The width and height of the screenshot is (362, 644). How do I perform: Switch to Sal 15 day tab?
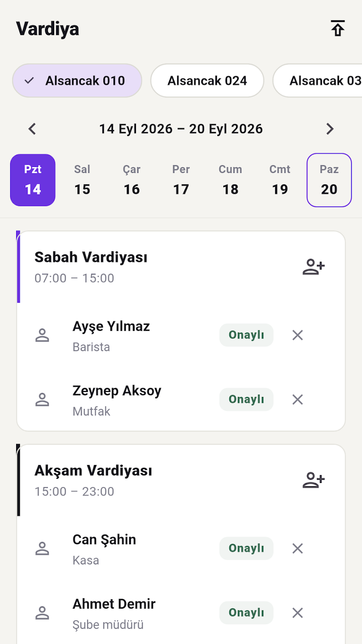(82, 180)
